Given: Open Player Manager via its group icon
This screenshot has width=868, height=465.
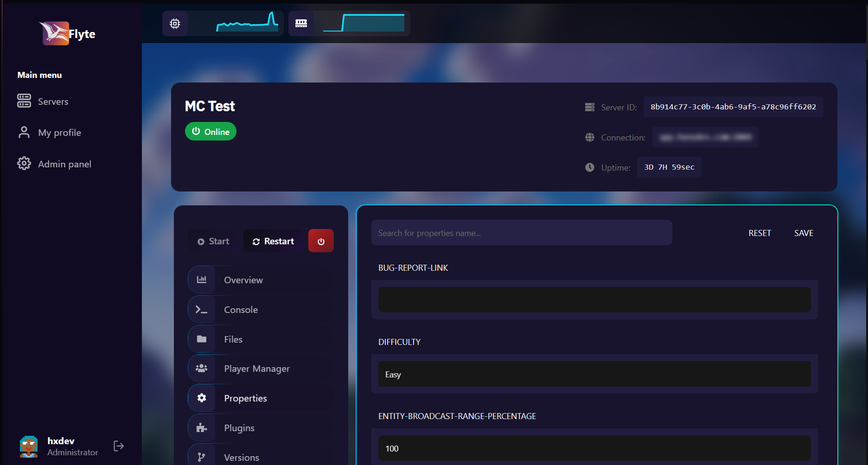Looking at the screenshot, I should click(202, 369).
